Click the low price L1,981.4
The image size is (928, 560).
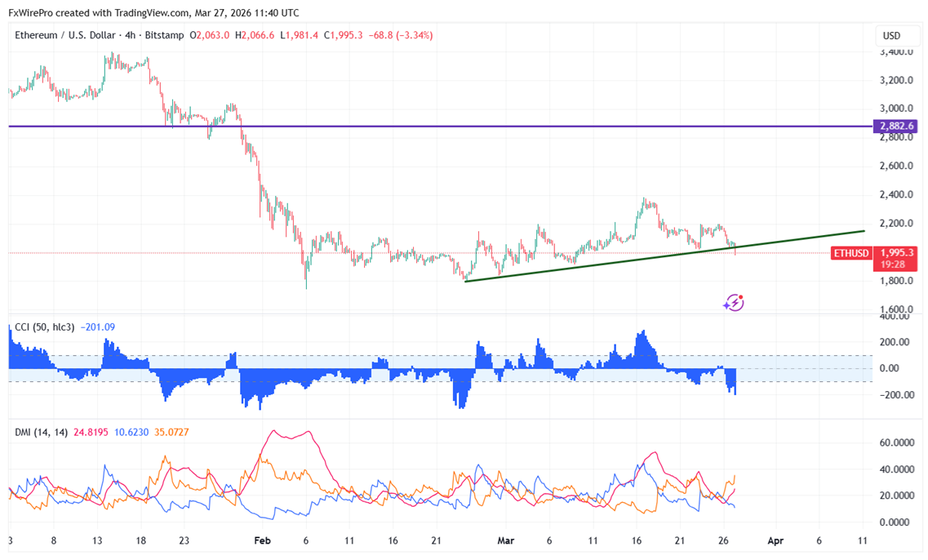point(299,35)
